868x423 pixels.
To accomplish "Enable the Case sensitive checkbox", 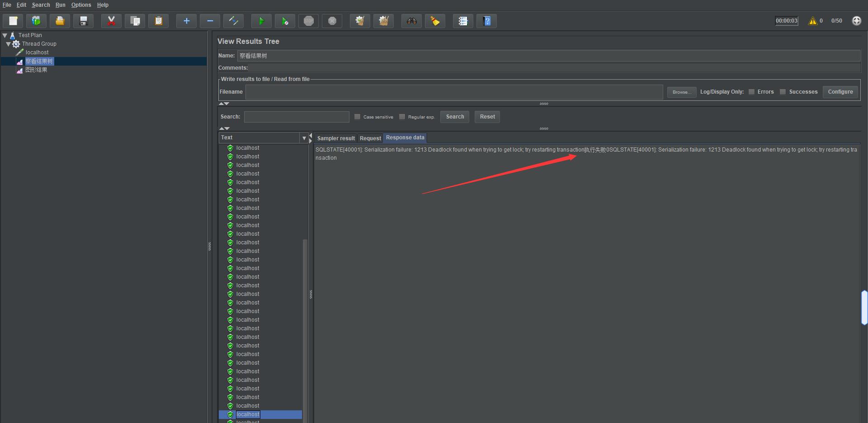I will pyautogui.click(x=357, y=117).
